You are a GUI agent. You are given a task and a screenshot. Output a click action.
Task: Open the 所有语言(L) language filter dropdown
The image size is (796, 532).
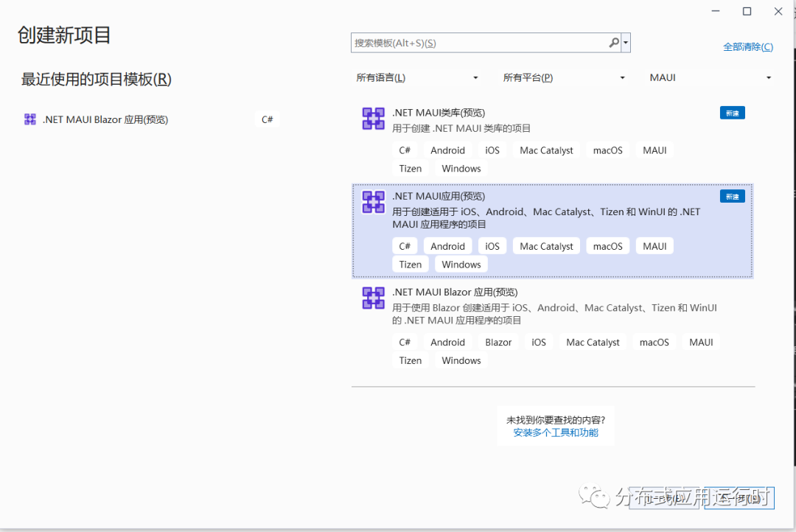(x=416, y=77)
